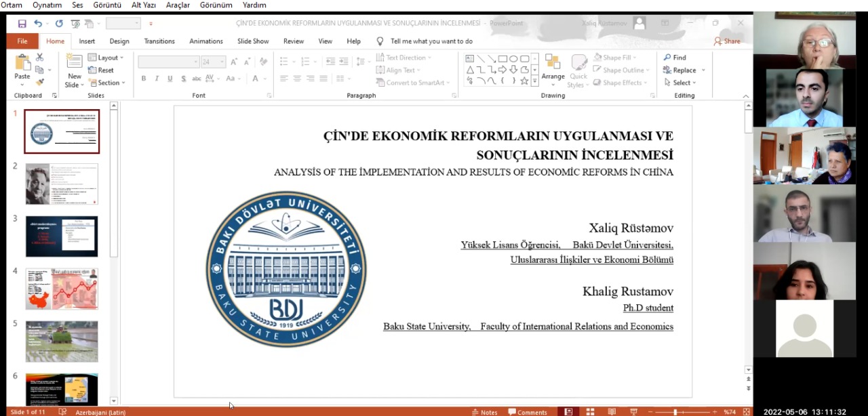
Task: Open Reading View from status bar
Action: point(612,412)
